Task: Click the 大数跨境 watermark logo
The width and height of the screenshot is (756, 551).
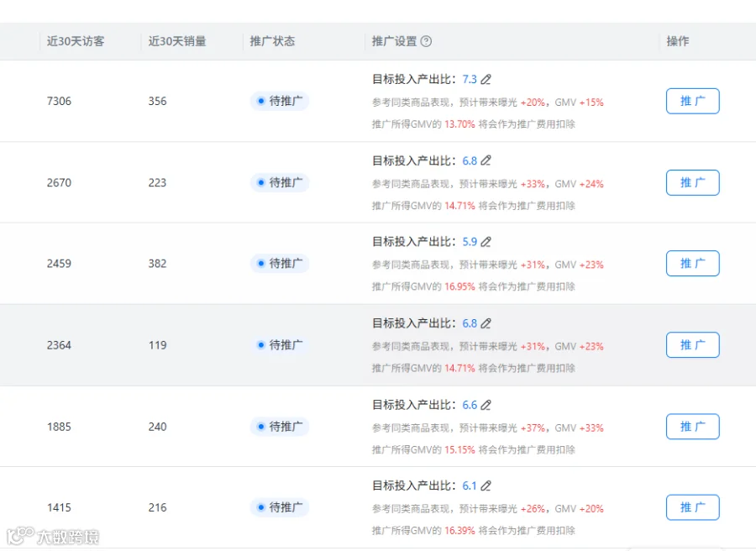Action: tap(53, 536)
